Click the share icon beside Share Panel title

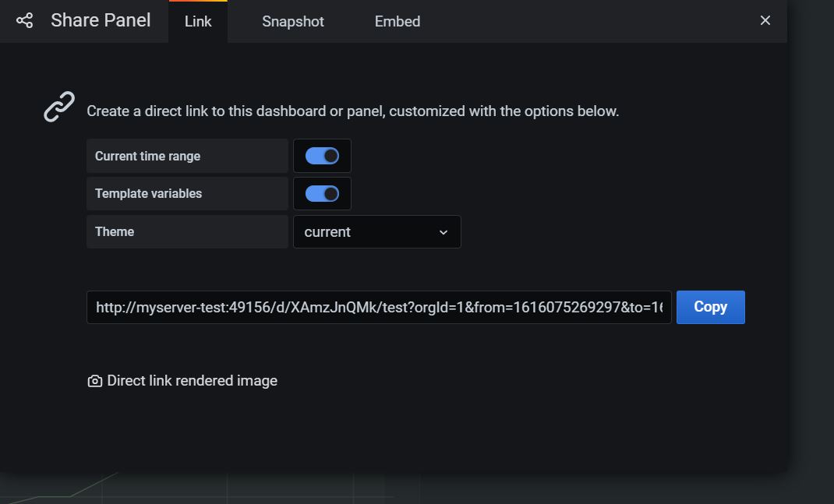pos(23,20)
